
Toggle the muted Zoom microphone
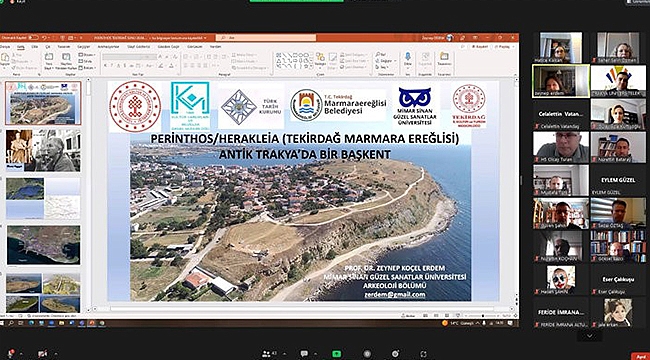(11, 353)
